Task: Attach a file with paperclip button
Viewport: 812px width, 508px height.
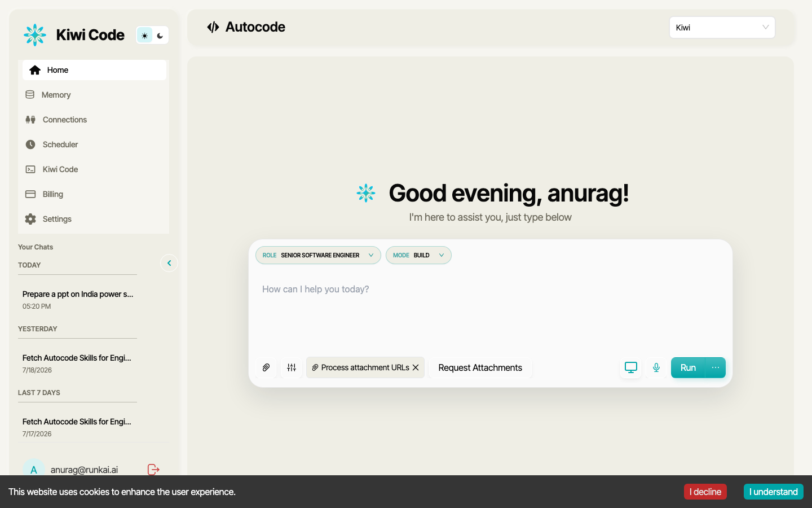Action: tap(266, 367)
